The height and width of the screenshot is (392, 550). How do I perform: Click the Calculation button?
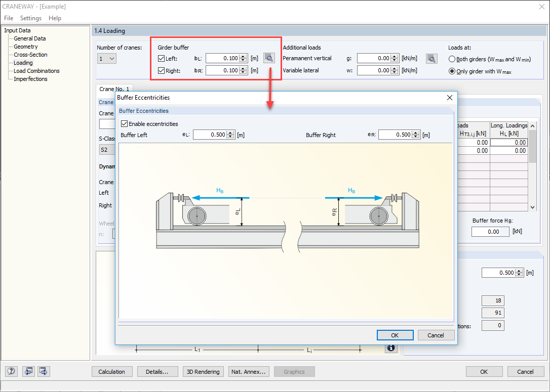coord(112,372)
